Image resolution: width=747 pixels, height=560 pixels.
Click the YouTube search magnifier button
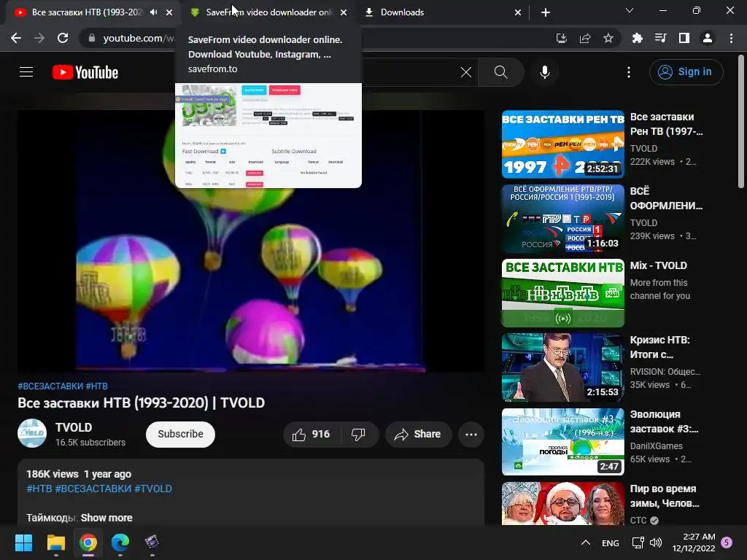pyautogui.click(x=500, y=72)
